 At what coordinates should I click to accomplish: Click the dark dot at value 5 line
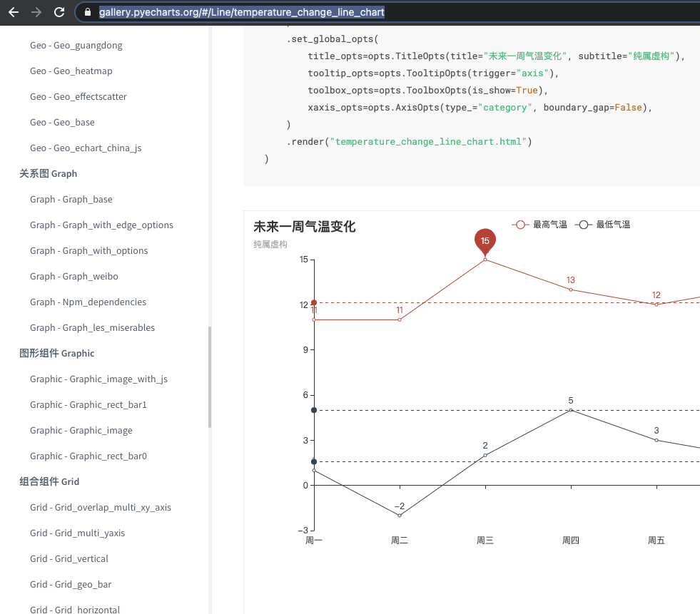pyautogui.click(x=314, y=410)
